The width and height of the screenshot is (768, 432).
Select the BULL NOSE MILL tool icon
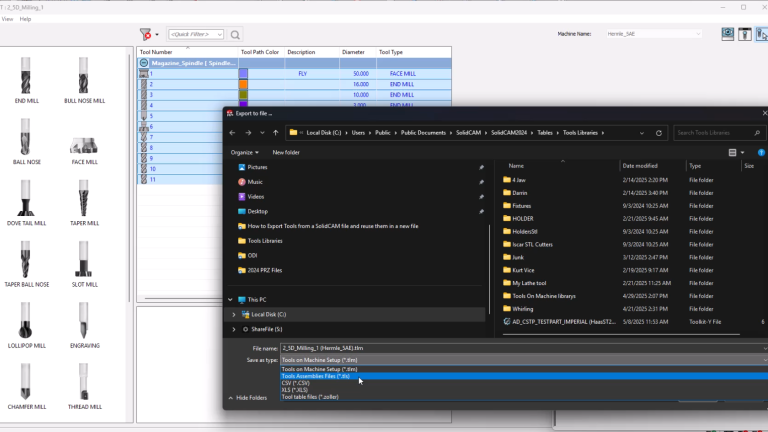pos(84,76)
